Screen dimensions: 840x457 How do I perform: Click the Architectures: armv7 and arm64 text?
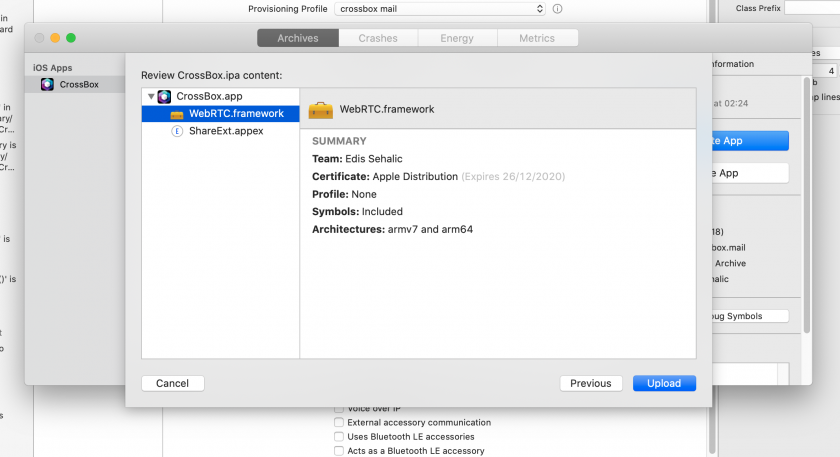click(x=393, y=229)
